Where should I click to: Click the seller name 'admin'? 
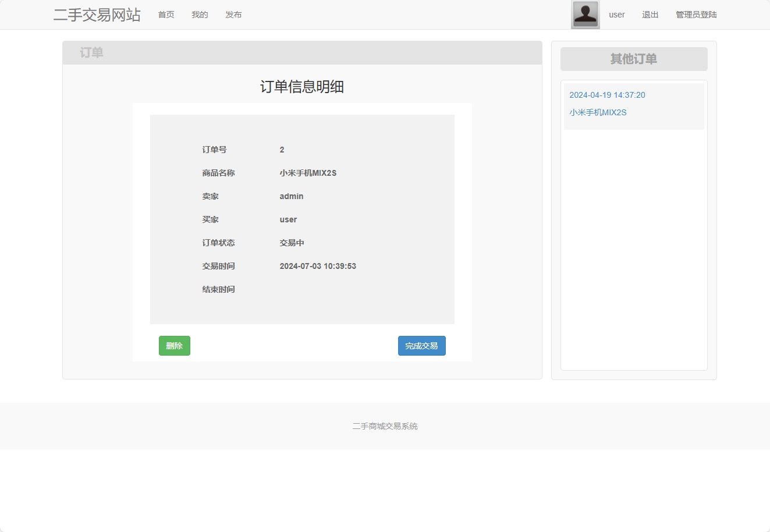click(291, 196)
